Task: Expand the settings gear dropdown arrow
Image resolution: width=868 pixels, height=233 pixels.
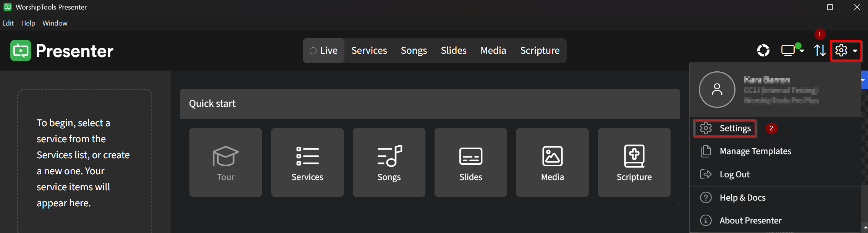Action: [x=855, y=50]
